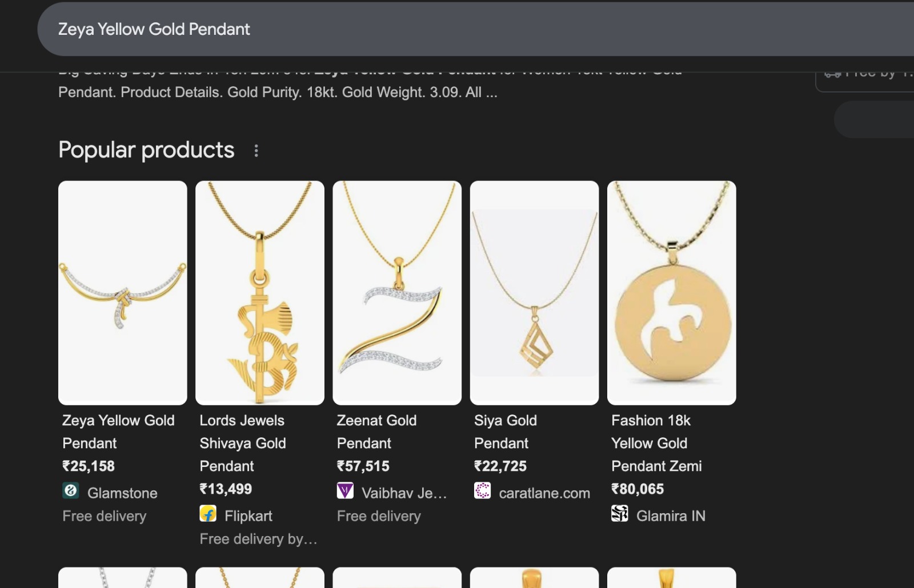914x588 pixels.
Task: Open the Zeenat Z-shaped pendant image
Action: [x=397, y=293]
